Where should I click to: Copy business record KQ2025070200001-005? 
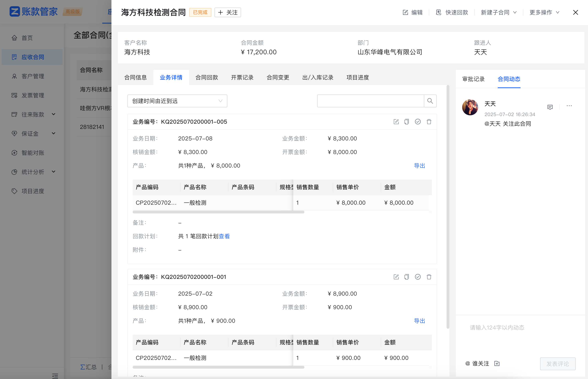point(407,121)
